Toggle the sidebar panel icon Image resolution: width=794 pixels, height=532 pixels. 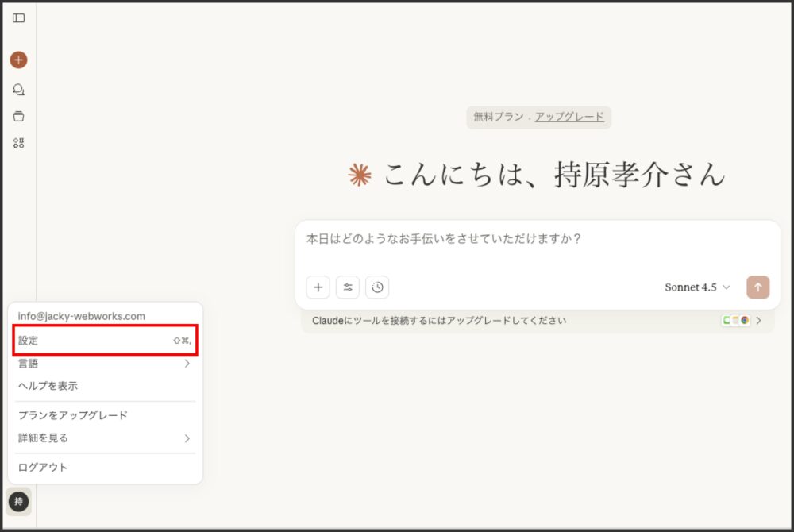(x=18, y=17)
